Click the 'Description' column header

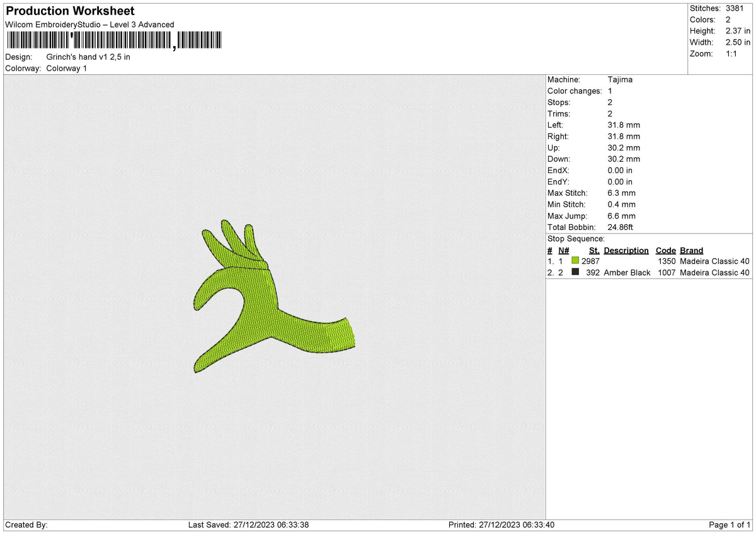(x=626, y=250)
